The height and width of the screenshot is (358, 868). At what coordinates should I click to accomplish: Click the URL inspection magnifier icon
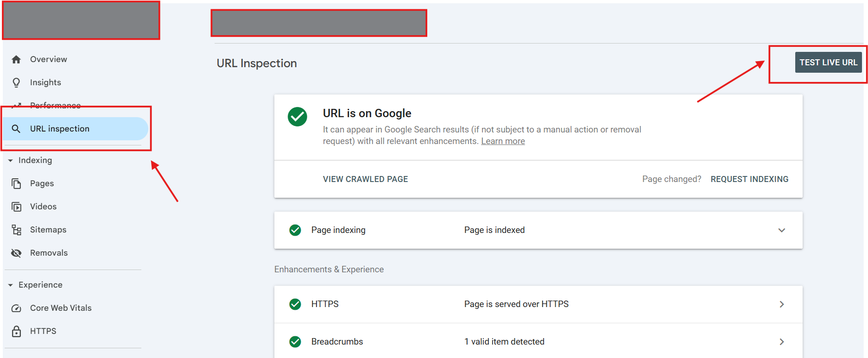(x=16, y=129)
